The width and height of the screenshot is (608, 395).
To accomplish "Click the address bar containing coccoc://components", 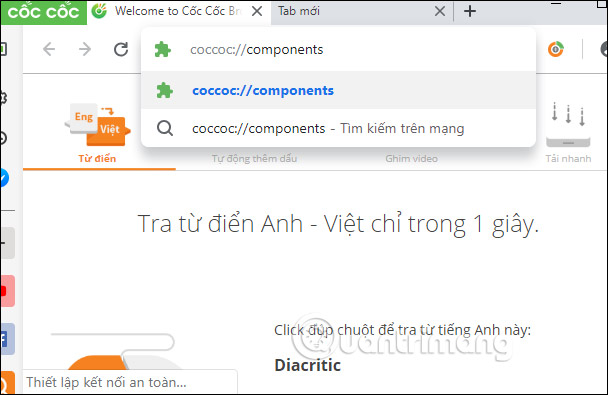I will click(338, 50).
